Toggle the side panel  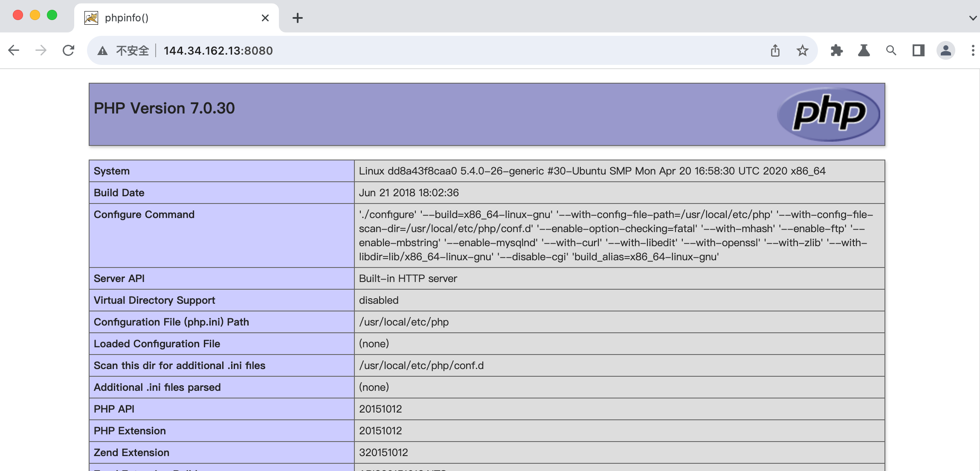tap(918, 50)
